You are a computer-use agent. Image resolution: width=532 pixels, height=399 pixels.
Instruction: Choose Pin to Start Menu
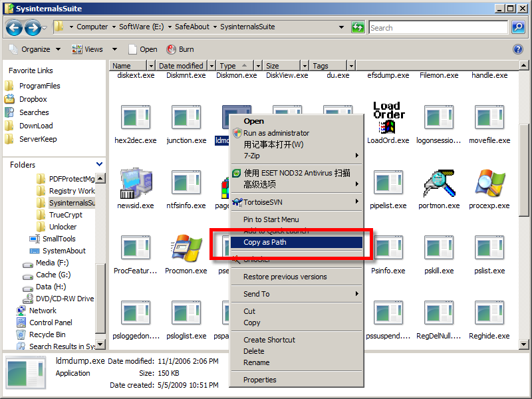(x=297, y=219)
